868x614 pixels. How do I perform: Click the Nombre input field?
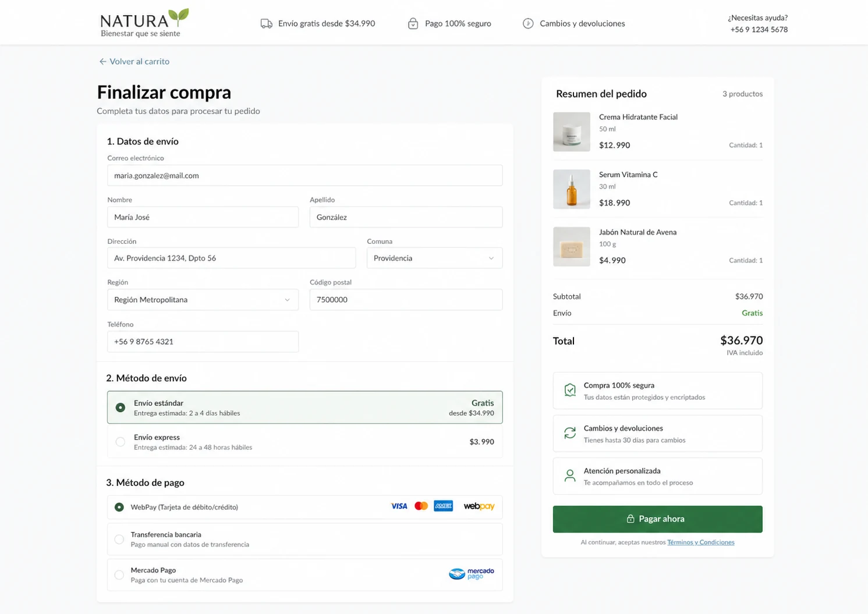(203, 217)
